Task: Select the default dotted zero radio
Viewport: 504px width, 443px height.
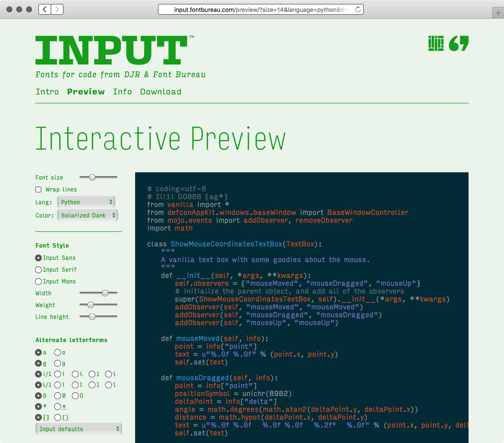Action: pos(38,396)
